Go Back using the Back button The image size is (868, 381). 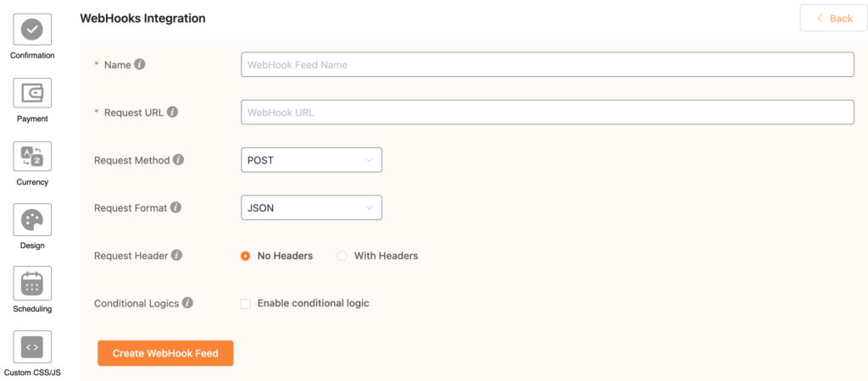(833, 19)
